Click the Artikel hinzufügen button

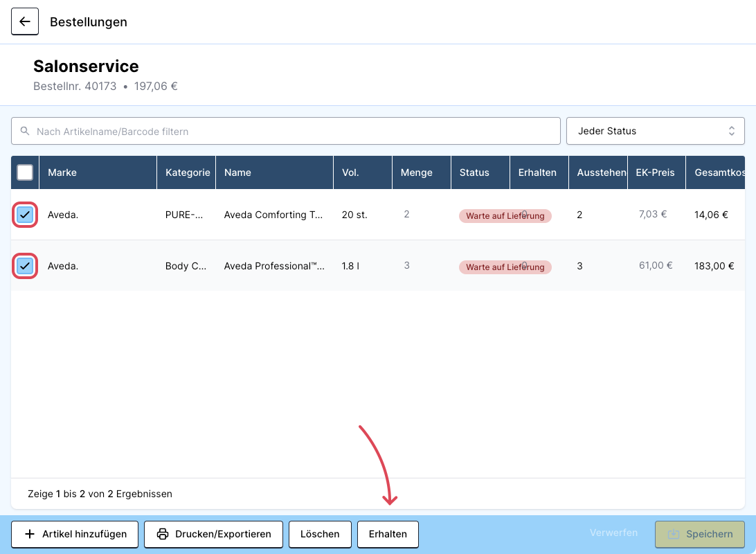(x=75, y=534)
